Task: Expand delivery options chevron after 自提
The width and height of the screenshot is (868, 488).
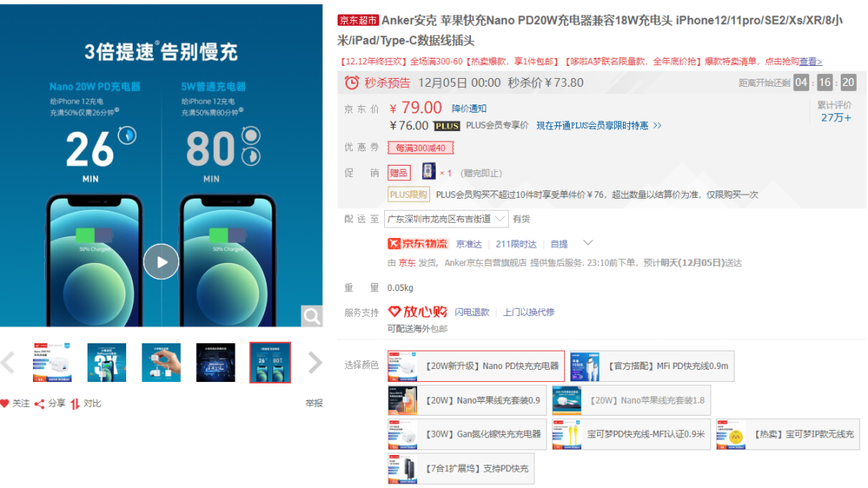Action: coord(588,243)
